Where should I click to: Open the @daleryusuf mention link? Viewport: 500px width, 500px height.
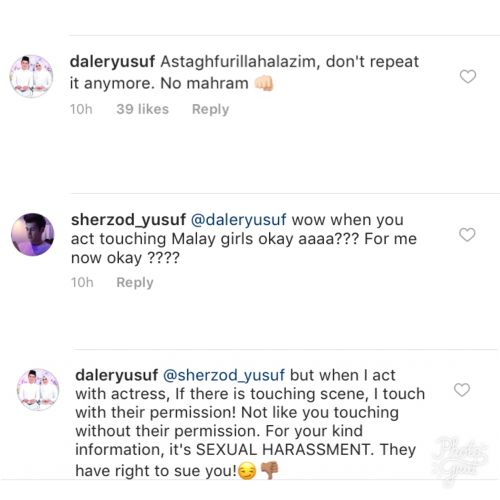pyautogui.click(x=238, y=220)
